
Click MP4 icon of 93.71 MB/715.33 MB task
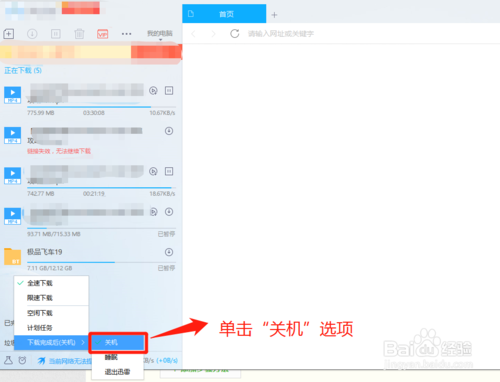coord(13,216)
